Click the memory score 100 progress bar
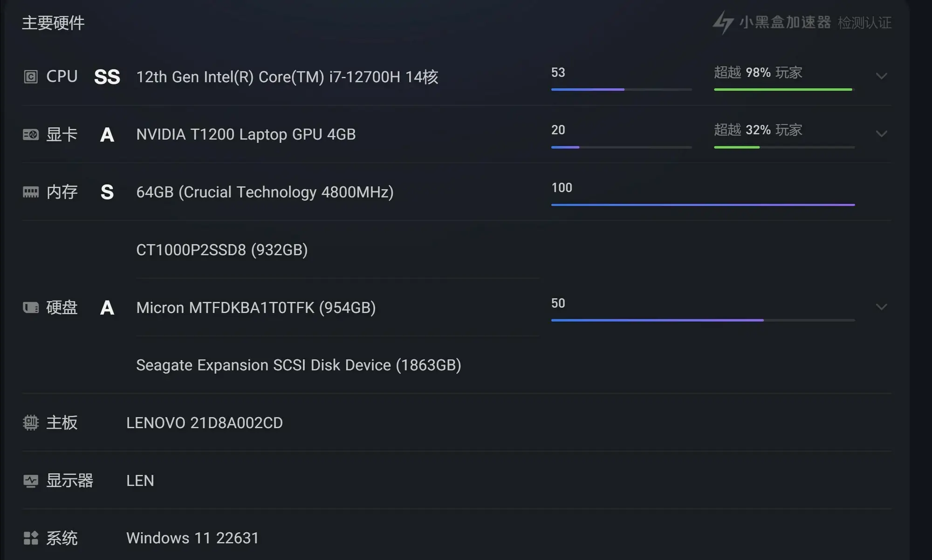The image size is (932, 560). tap(703, 205)
